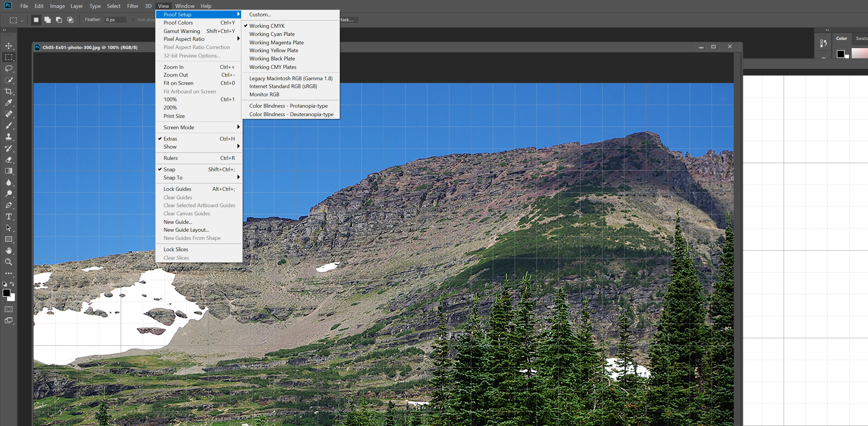Image resolution: width=868 pixels, height=426 pixels.
Task: Select the Eyedropper tool
Action: pyautogui.click(x=9, y=102)
